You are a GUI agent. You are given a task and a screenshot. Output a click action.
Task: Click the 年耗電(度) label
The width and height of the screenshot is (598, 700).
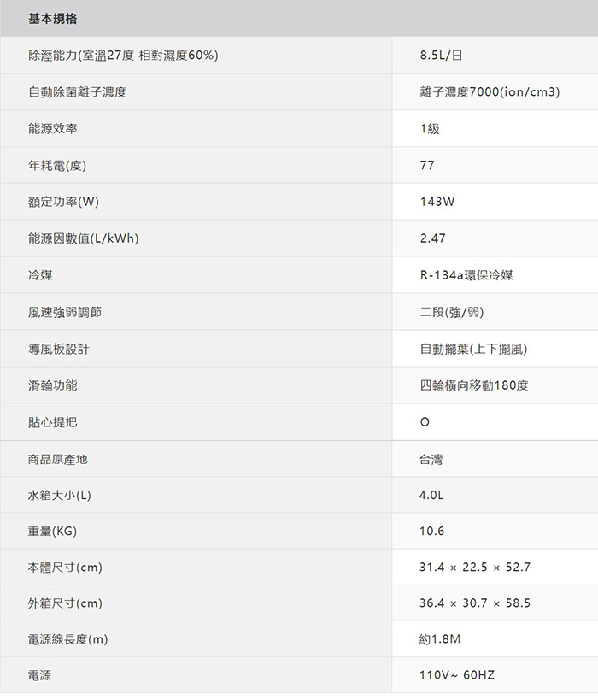(x=57, y=166)
